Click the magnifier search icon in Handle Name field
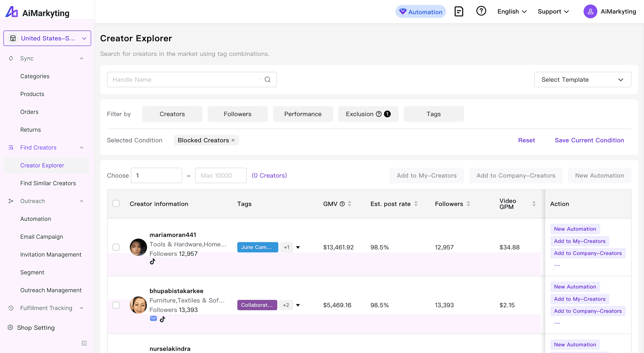The width and height of the screenshot is (644, 353). pos(267,79)
